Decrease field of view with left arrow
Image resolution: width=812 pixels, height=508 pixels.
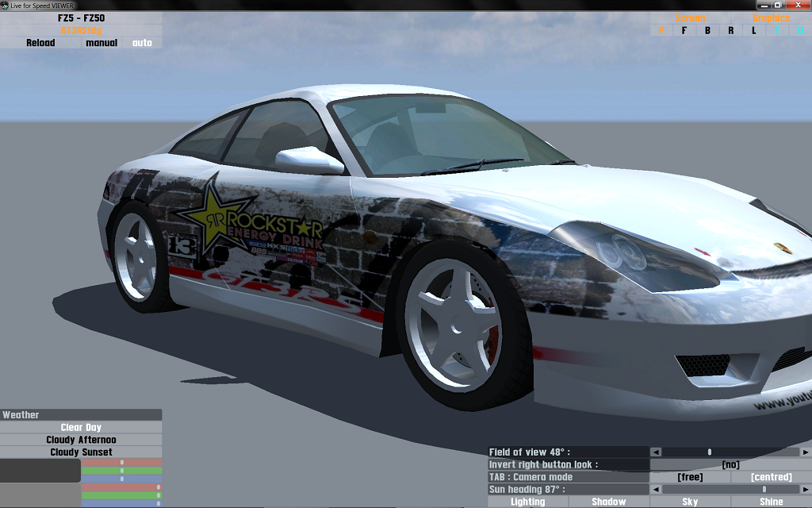pyautogui.click(x=656, y=452)
